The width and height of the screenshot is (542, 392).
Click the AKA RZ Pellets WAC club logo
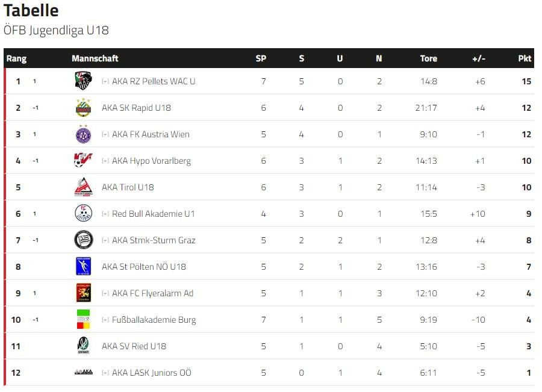tap(83, 81)
